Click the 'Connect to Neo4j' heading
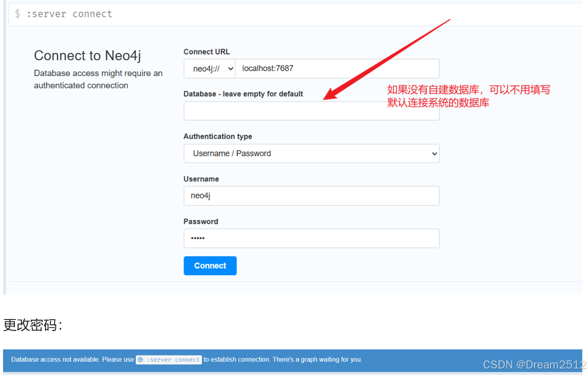The height and width of the screenshot is (375, 588). (87, 56)
